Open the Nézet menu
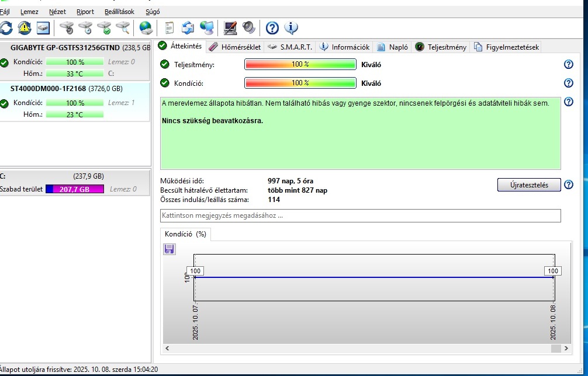 (x=57, y=12)
